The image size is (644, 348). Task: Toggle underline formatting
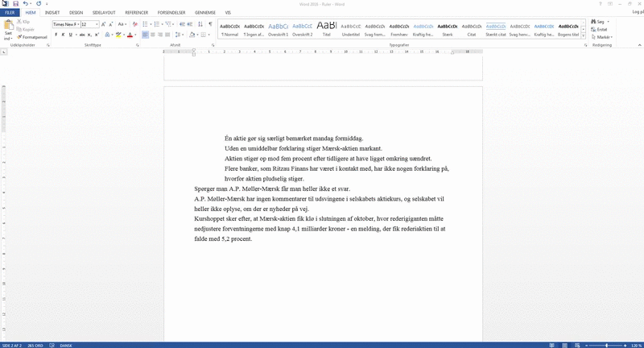pos(72,35)
